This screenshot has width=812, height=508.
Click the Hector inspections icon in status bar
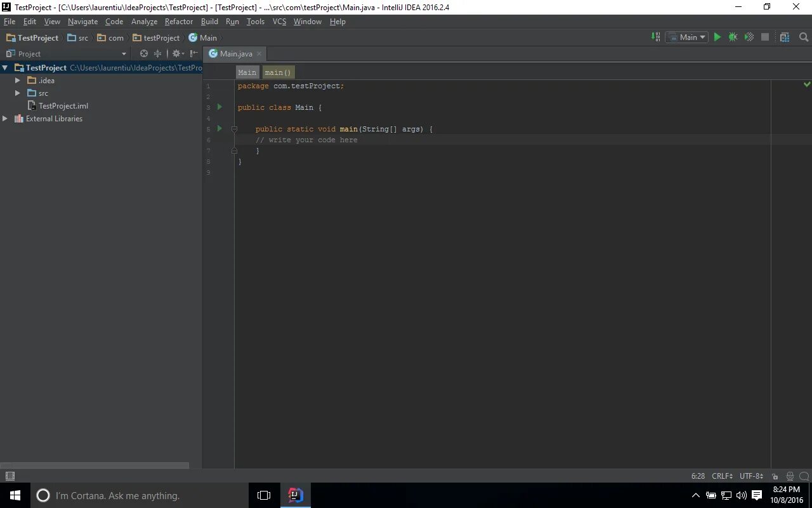[x=790, y=476]
